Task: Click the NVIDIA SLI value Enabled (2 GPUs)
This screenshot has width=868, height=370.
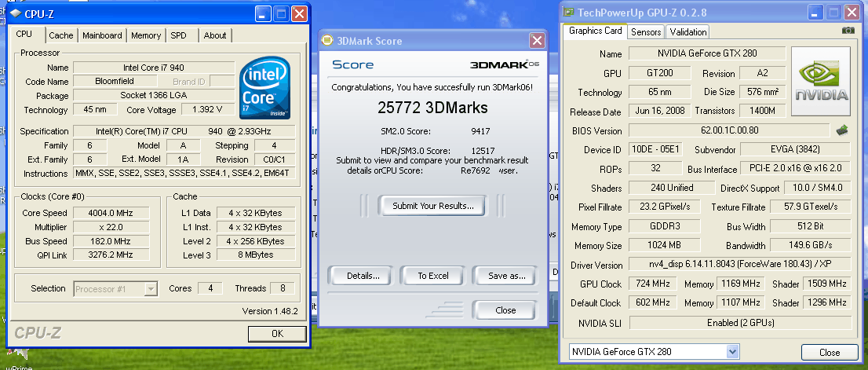Action: tap(739, 322)
